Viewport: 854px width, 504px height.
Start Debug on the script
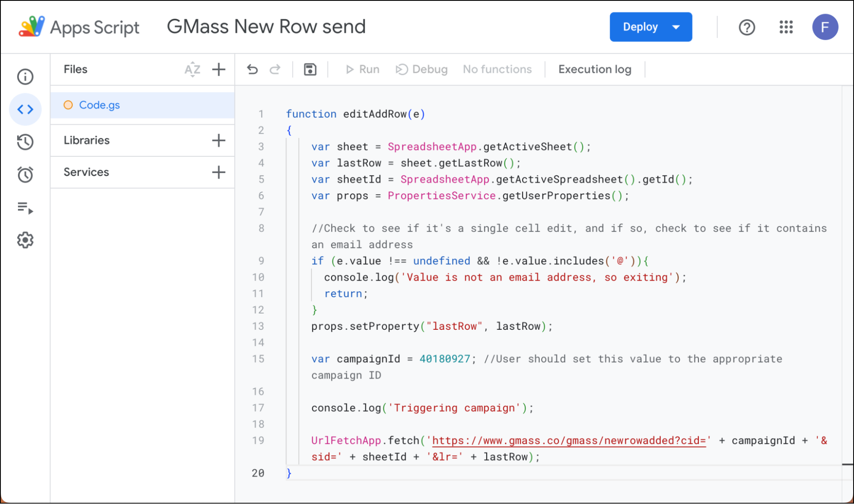pyautogui.click(x=421, y=69)
